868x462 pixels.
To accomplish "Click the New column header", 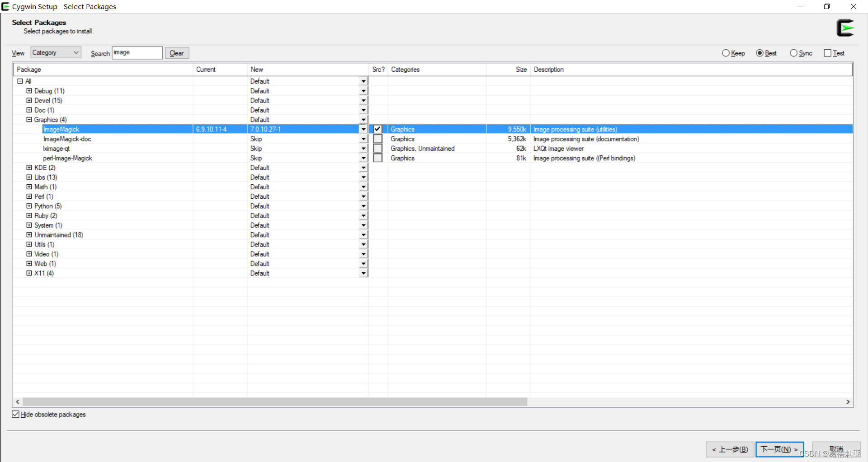I will [308, 70].
